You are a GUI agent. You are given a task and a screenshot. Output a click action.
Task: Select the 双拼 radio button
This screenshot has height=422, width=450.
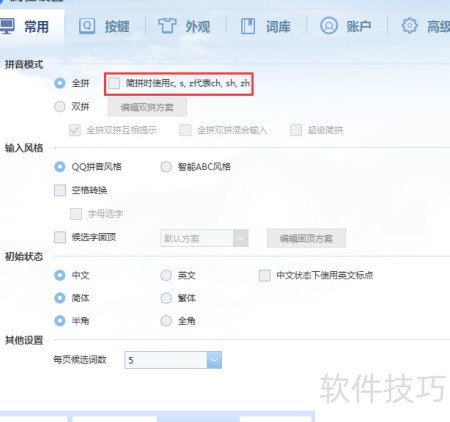pyautogui.click(x=60, y=107)
